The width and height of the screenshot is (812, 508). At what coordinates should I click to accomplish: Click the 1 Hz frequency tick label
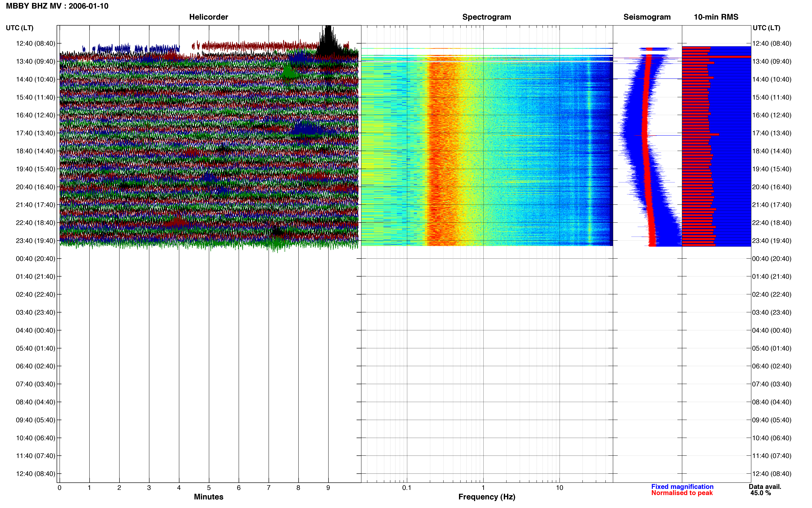click(x=483, y=487)
